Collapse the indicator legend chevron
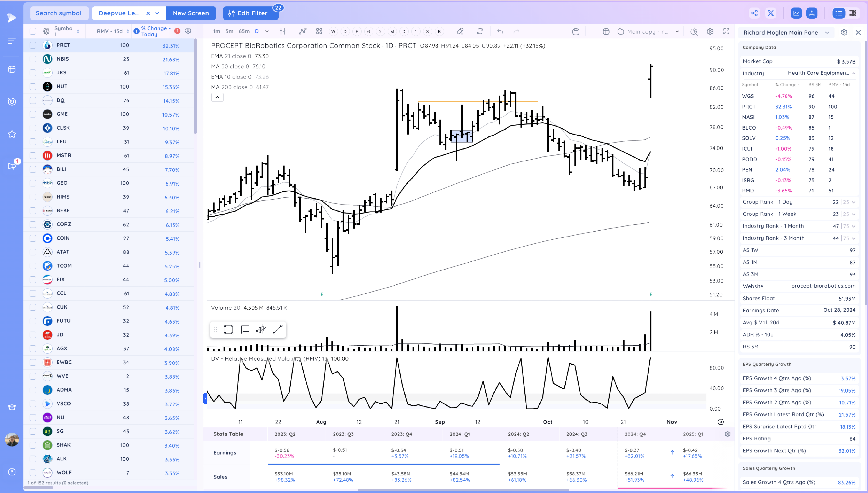 coord(217,97)
